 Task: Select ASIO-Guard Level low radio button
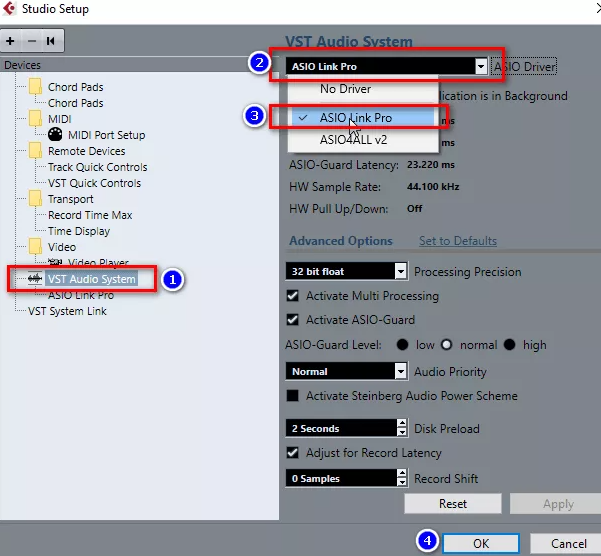(402, 344)
